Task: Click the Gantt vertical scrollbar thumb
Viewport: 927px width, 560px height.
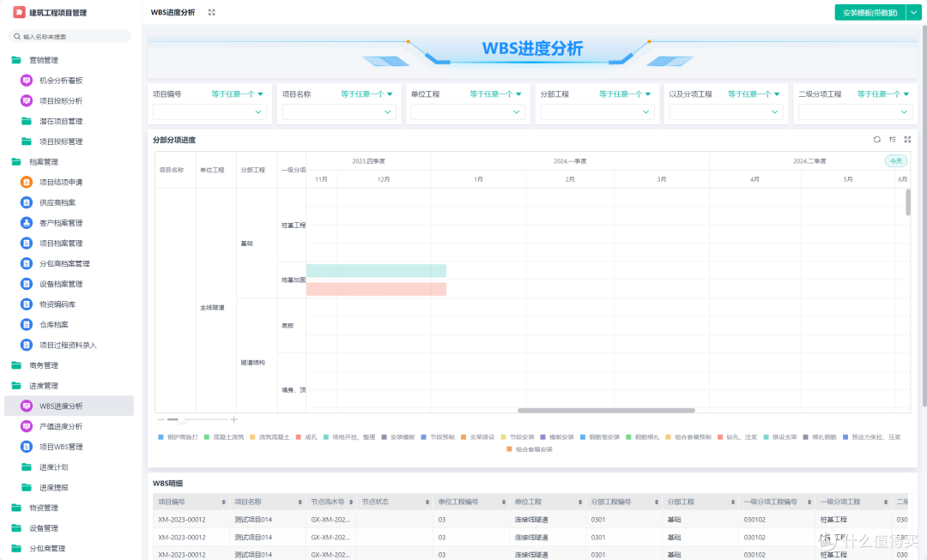Action: pyautogui.click(x=908, y=202)
